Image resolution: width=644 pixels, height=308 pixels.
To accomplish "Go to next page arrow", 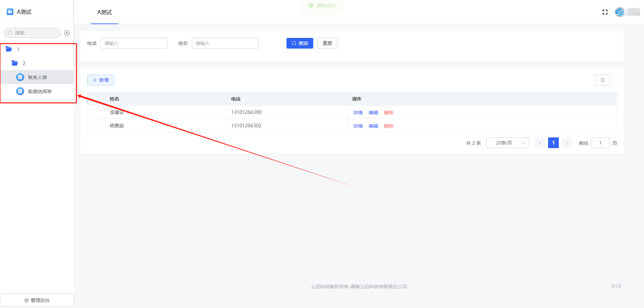I will (x=567, y=143).
